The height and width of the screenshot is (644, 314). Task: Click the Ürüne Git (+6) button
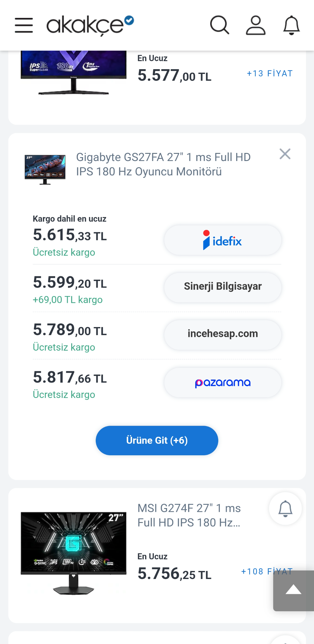point(157,440)
